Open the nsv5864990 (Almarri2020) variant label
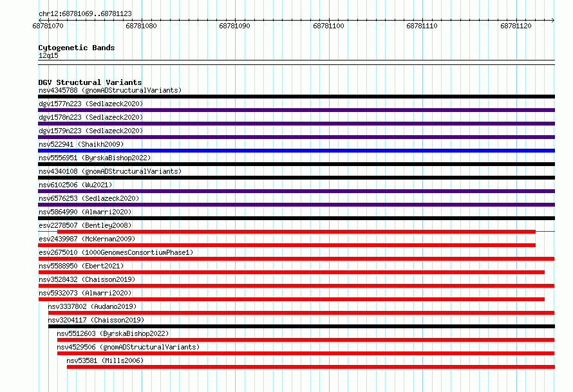Viewport: 573px width, 392px height. tap(85, 212)
